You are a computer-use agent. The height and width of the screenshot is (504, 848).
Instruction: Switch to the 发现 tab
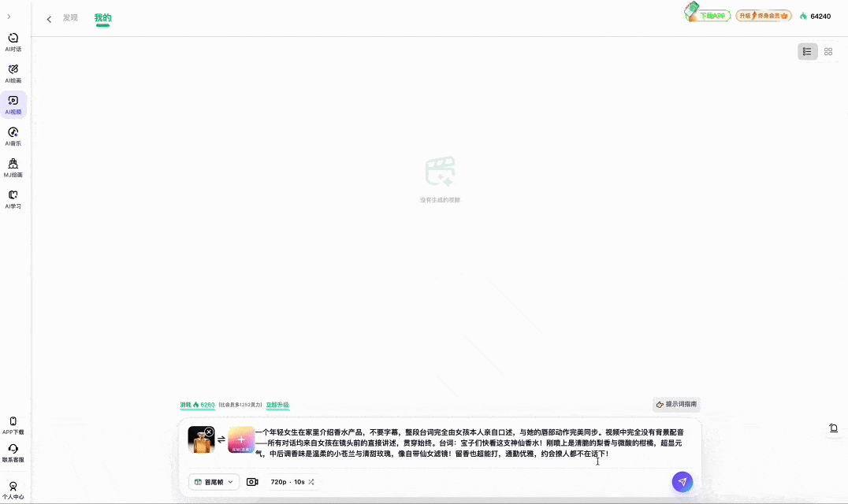click(x=70, y=18)
